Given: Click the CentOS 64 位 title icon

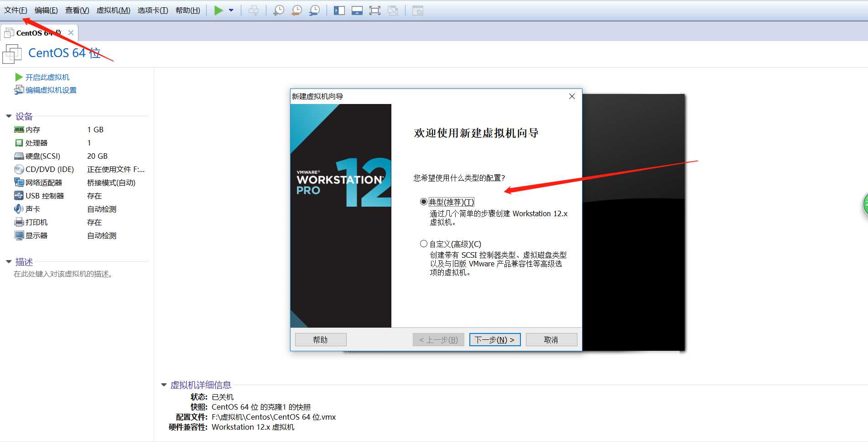Looking at the screenshot, I should 12,54.
